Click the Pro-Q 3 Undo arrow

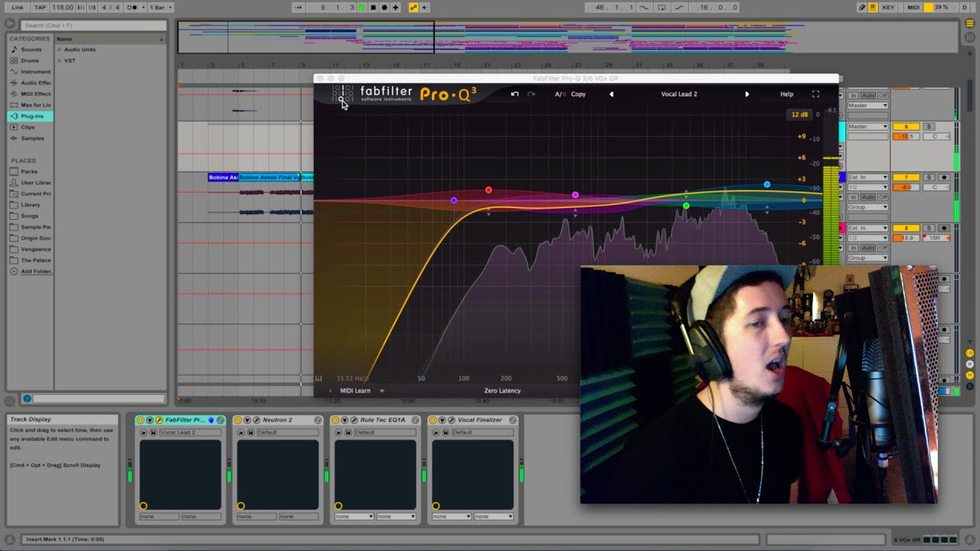coord(514,94)
